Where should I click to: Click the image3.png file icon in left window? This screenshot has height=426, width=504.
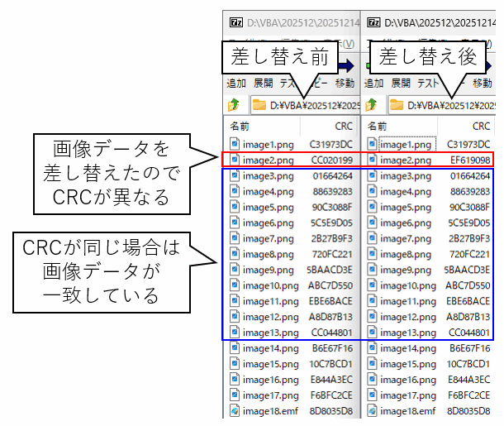(235, 175)
